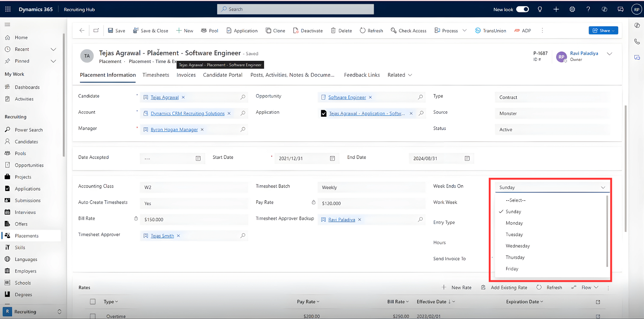Open calendar picker for Start Date
Image resolution: width=644 pixels, height=319 pixels.
(332, 159)
